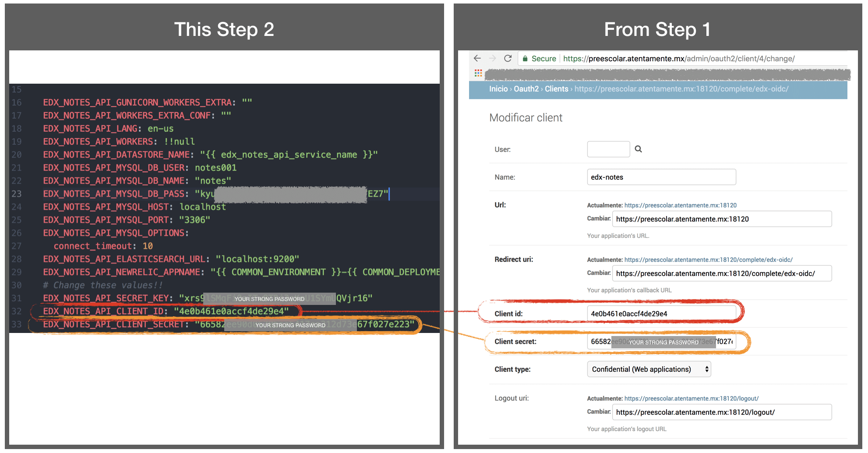
Task: Open the Oauth2 breadcrumb link
Action: pos(526,89)
